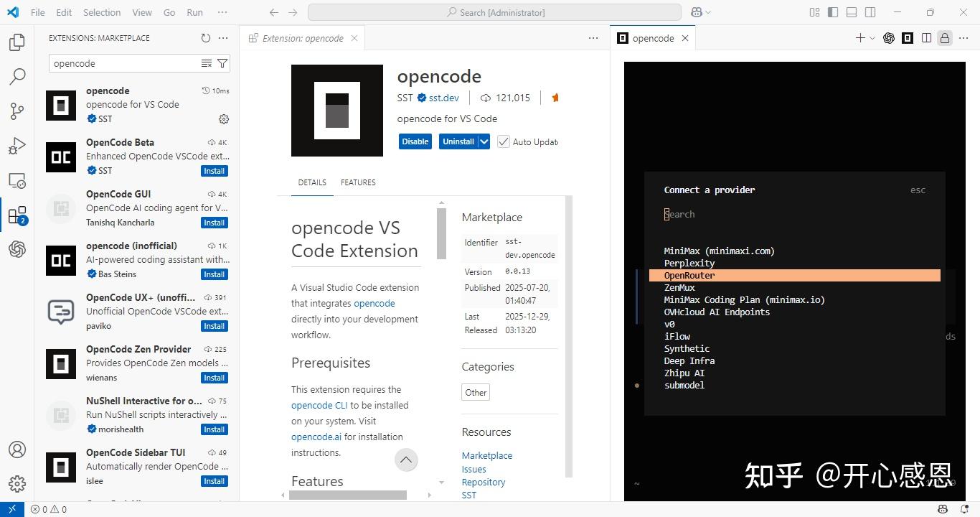Open the Extensions panel more actions menu

(223, 38)
